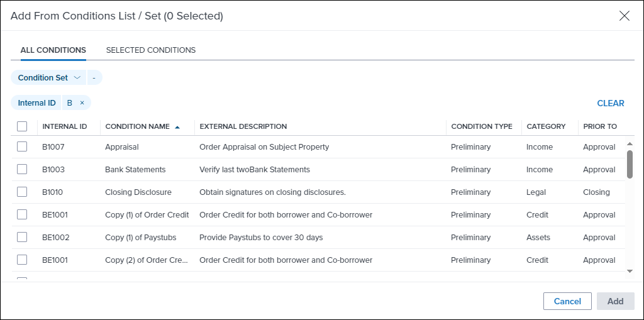Click the Clear filters link
The width and height of the screenshot is (644, 320).
610,104
